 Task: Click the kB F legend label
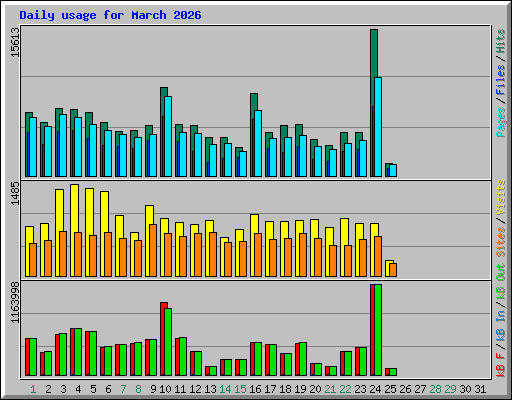click(501, 365)
